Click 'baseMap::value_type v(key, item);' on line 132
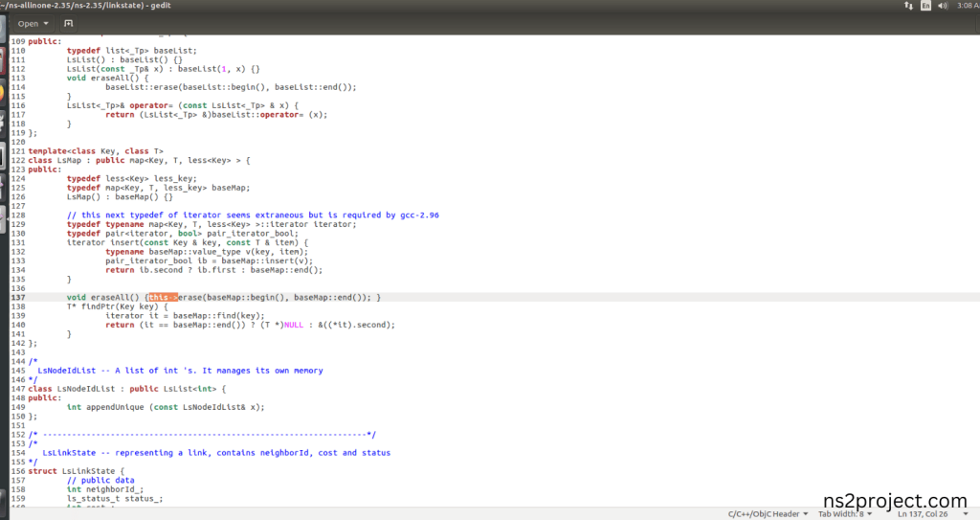Screen dimensions: 980x520 pyautogui.click(x=228, y=252)
